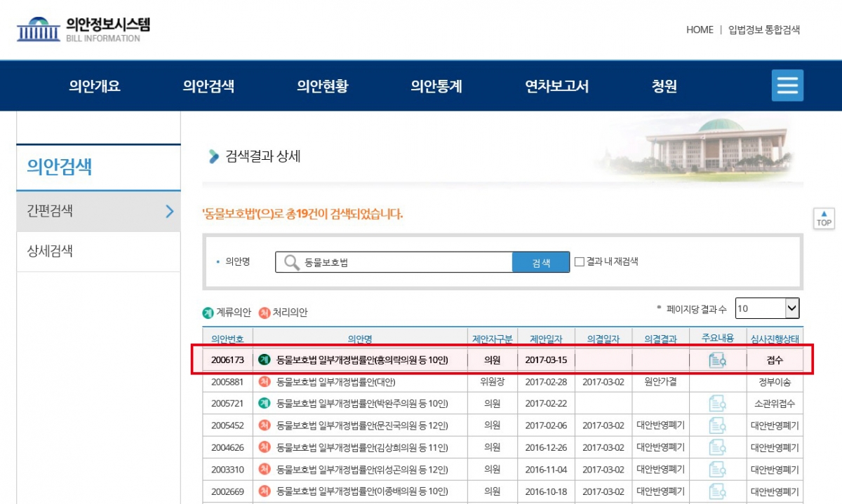The height and width of the screenshot is (504, 842).
Task: Click bill number 2006173
Action: [x=227, y=360]
